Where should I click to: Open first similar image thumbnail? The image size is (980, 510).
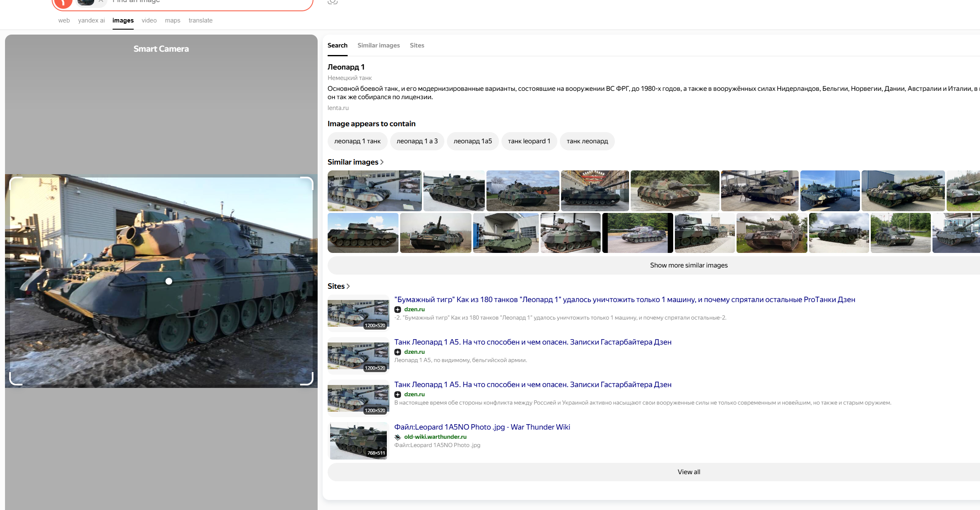pos(374,190)
